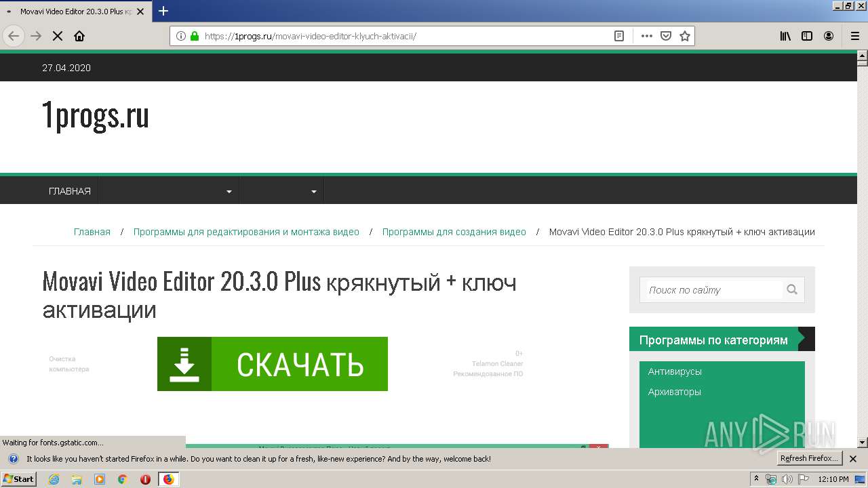Show the sidebars panel
The height and width of the screenshot is (488, 868).
pos(807,36)
